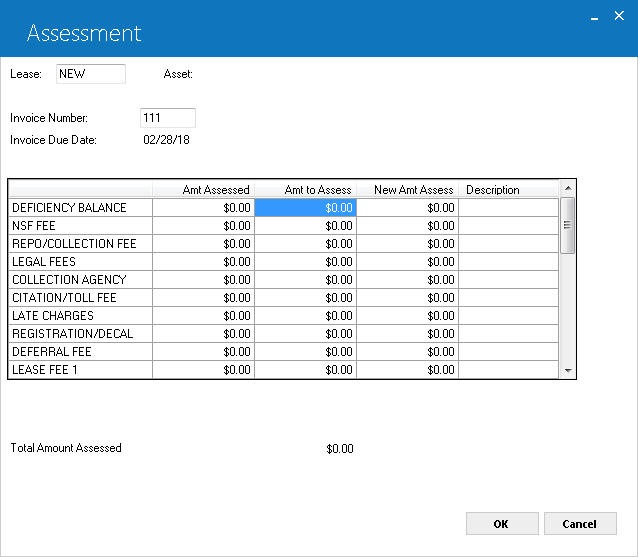Screen dimensions: 638x557
Task: Select Amt to Assess cell for COLLECTION AGENCY
Action: coord(306,280)
